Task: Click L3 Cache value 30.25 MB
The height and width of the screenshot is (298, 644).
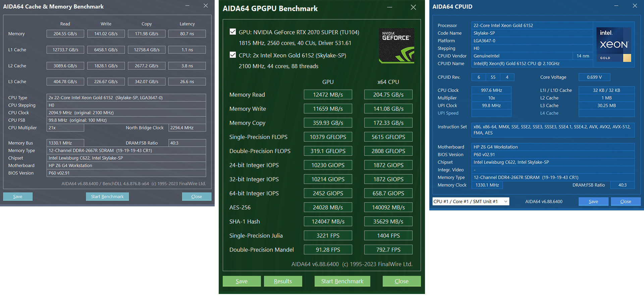Action: (606, 105)
